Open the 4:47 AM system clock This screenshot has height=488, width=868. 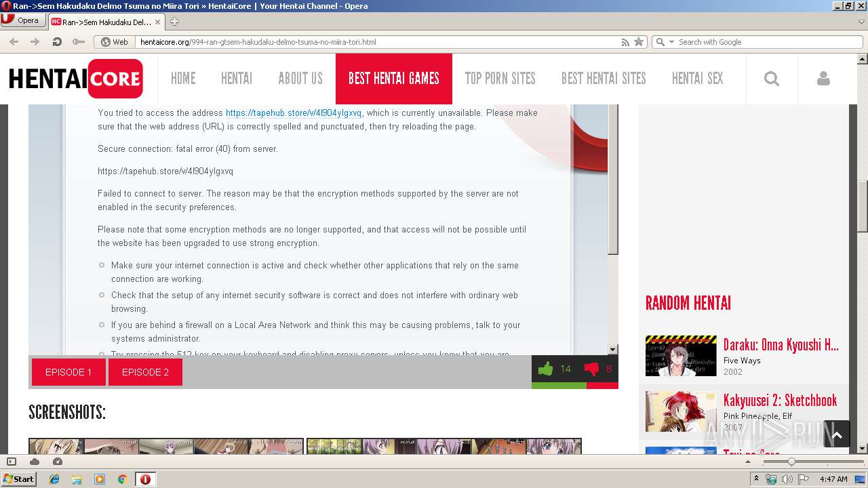(x=833, y=479)
